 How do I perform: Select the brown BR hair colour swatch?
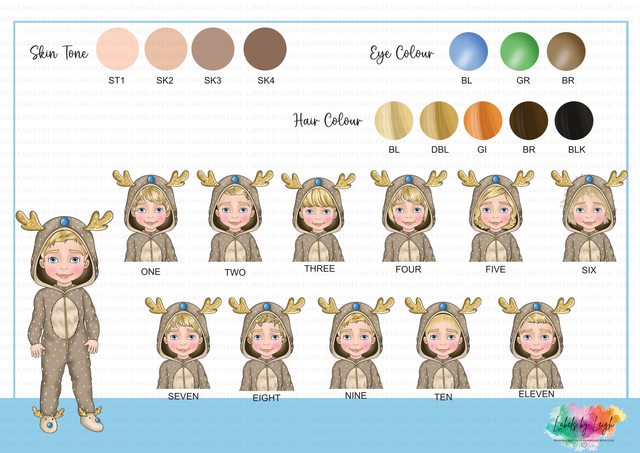pos(528,121)
